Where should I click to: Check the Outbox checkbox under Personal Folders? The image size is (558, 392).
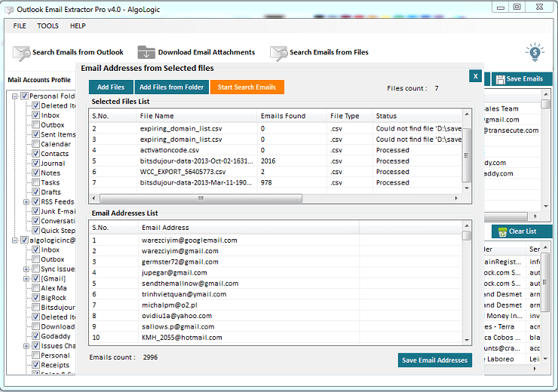click(x=35, y=125)
